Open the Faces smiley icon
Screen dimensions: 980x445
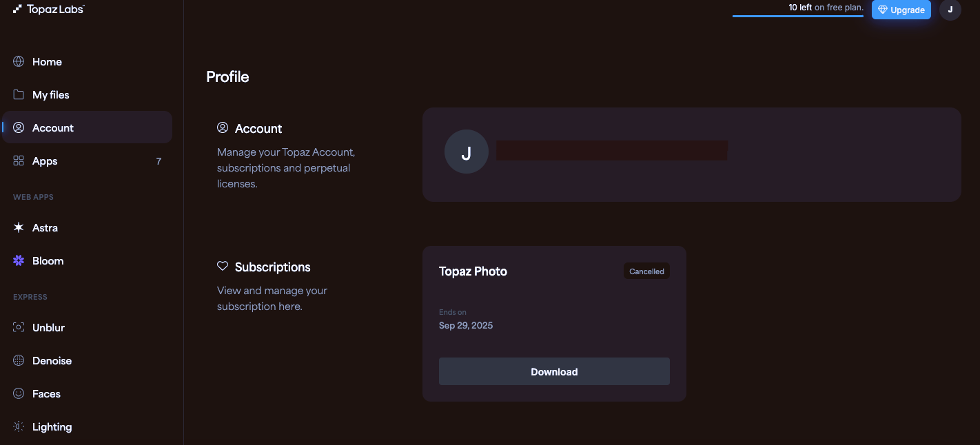[19, 393]
